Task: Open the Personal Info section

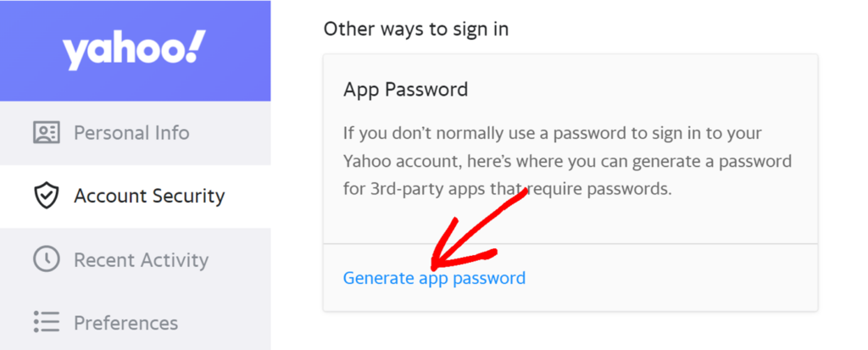Action: coord(135,133)
